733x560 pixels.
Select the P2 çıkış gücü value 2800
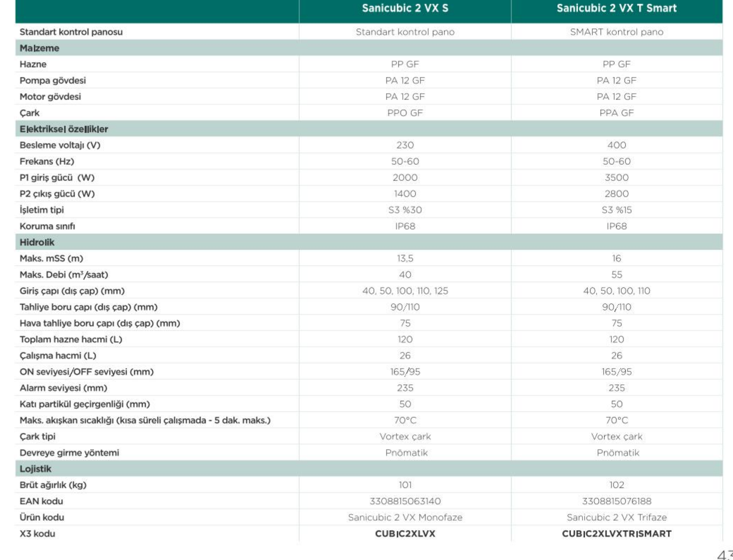click(x=616, y=194)
